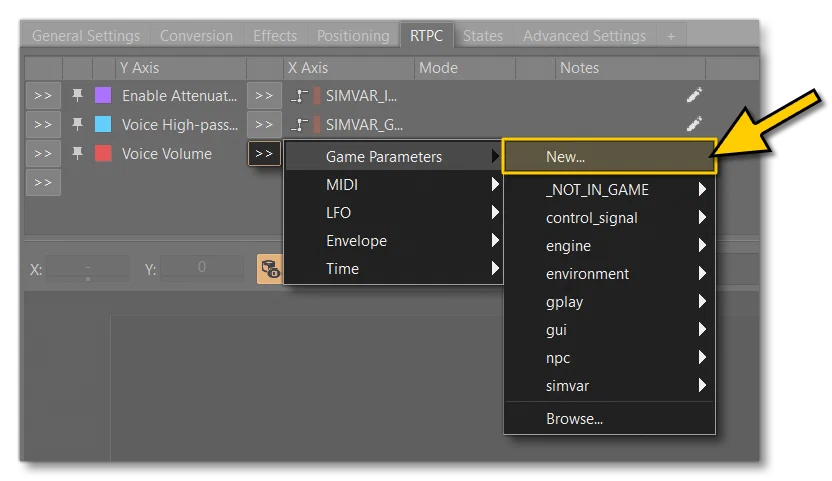The image size is (832, 481).
Task: Edit notes for the SIMVAR_G row
Action: 694,124
